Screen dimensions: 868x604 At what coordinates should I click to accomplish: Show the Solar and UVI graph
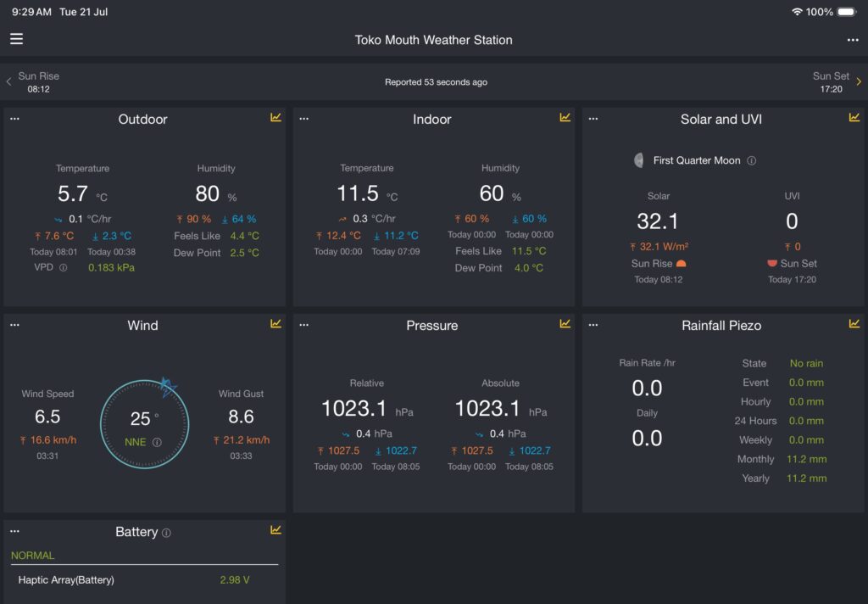coord(854,117)
